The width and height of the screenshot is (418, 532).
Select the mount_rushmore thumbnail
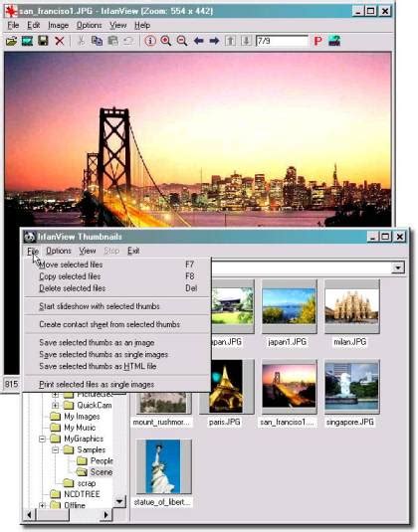click(x=163, y=403)
